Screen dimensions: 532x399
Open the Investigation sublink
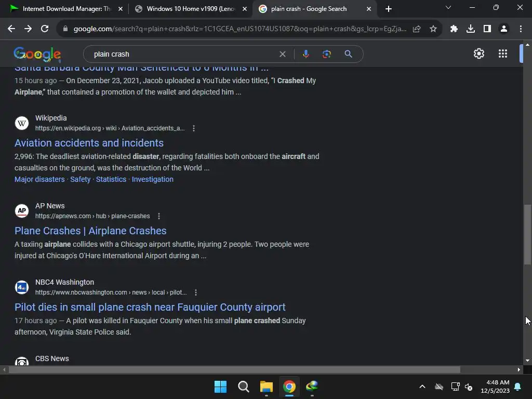152,179
